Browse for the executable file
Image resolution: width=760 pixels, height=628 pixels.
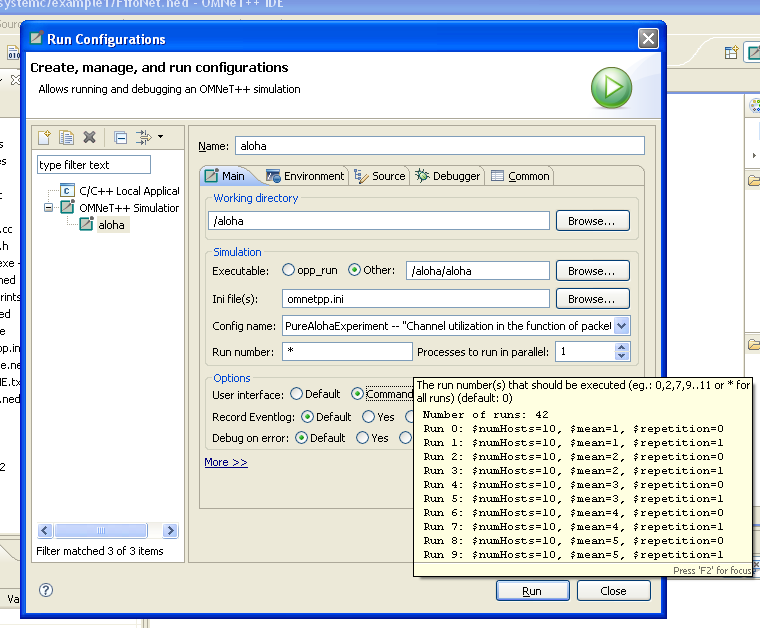point(592,270)
